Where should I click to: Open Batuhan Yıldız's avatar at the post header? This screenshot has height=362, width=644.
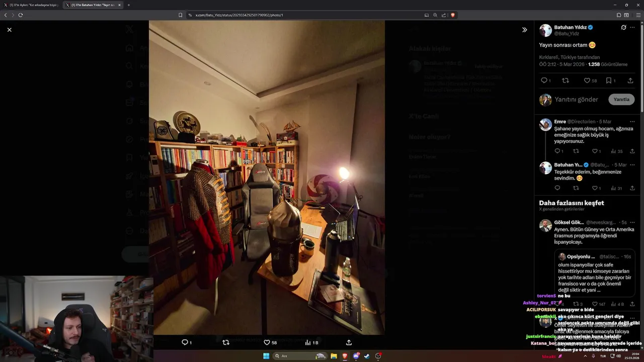click(x=545, y=30)
